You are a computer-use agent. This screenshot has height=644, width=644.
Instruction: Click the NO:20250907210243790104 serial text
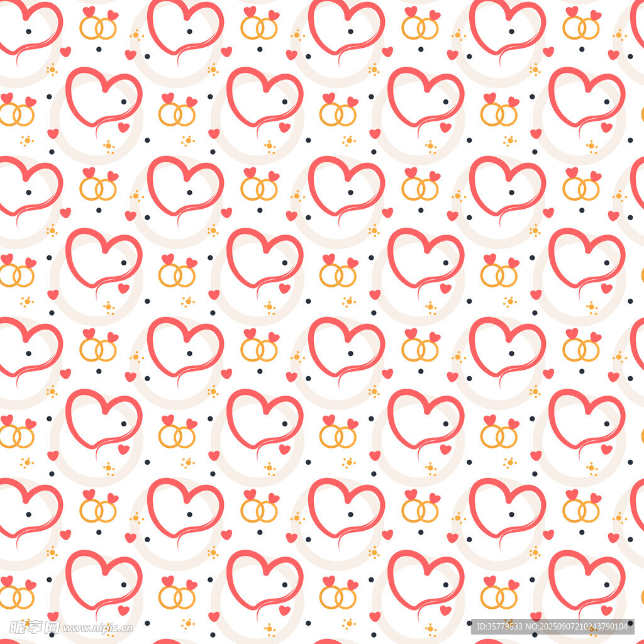tap(582, 626)
